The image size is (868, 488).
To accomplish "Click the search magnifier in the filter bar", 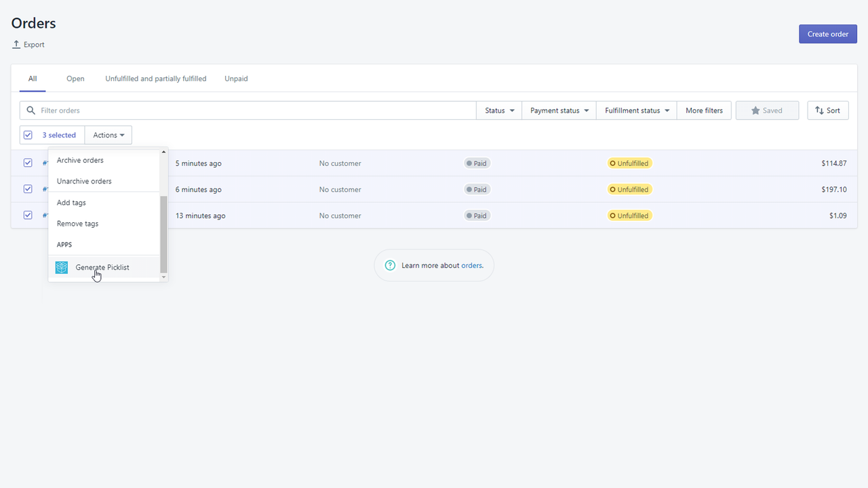I will [31, 110].
